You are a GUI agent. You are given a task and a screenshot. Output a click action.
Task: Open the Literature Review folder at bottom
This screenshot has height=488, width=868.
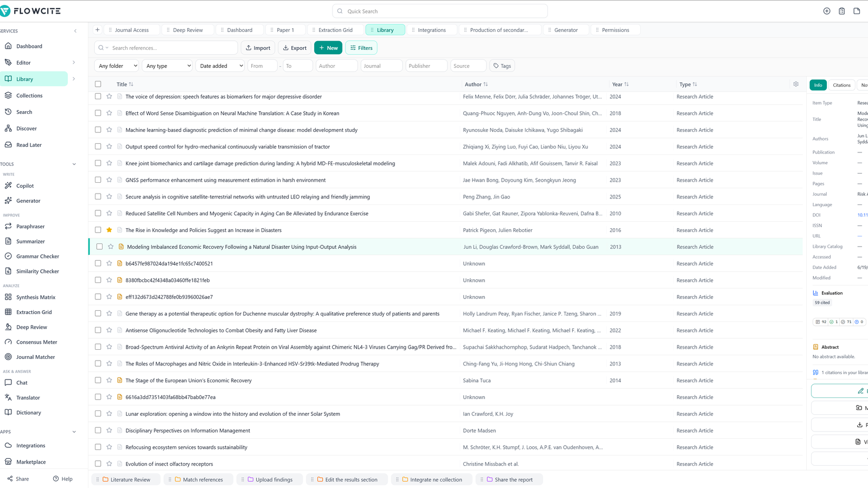pyautogui.click(x=126, y=479)
